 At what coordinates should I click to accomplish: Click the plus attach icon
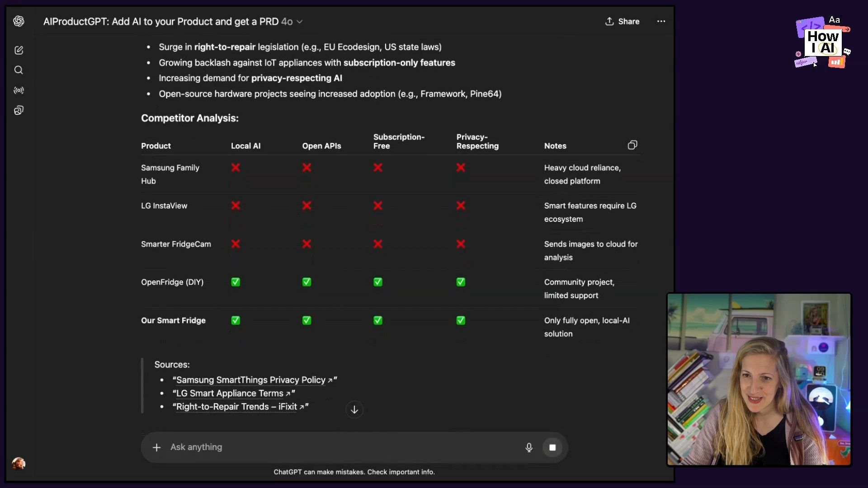(x=156, y=447)
